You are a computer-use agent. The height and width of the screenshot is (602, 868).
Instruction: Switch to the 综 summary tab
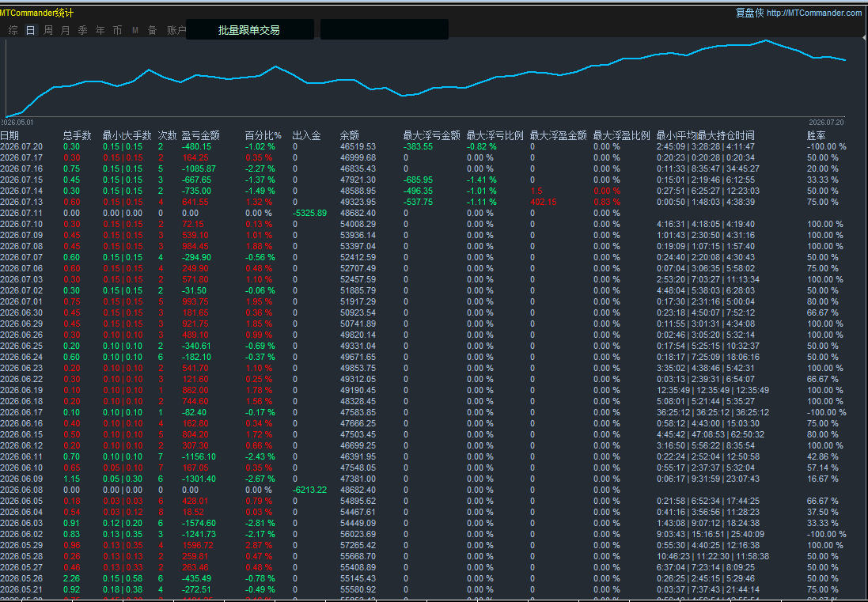13,30
